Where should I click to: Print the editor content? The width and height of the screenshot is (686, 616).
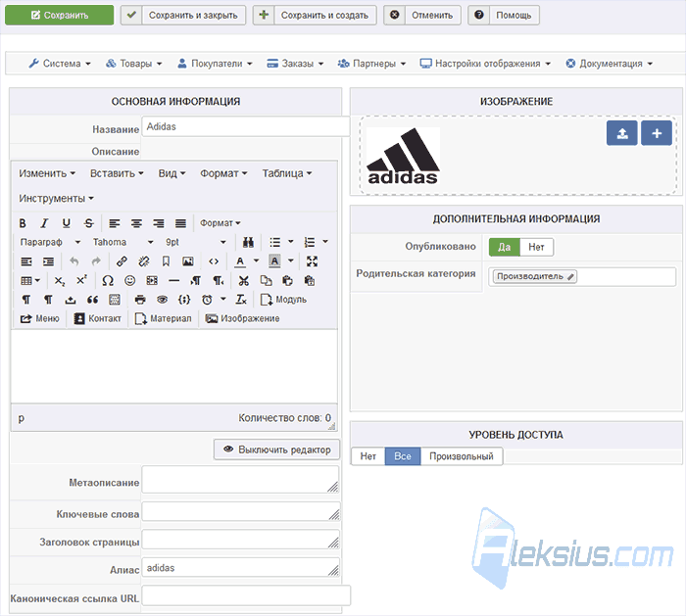pos(140,300)
